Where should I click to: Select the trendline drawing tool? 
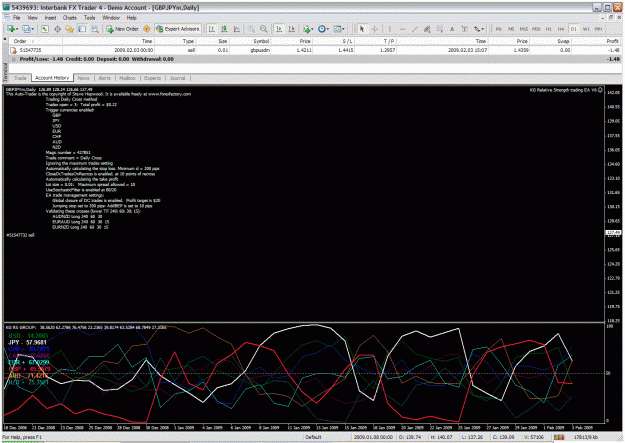click(415, 29)
